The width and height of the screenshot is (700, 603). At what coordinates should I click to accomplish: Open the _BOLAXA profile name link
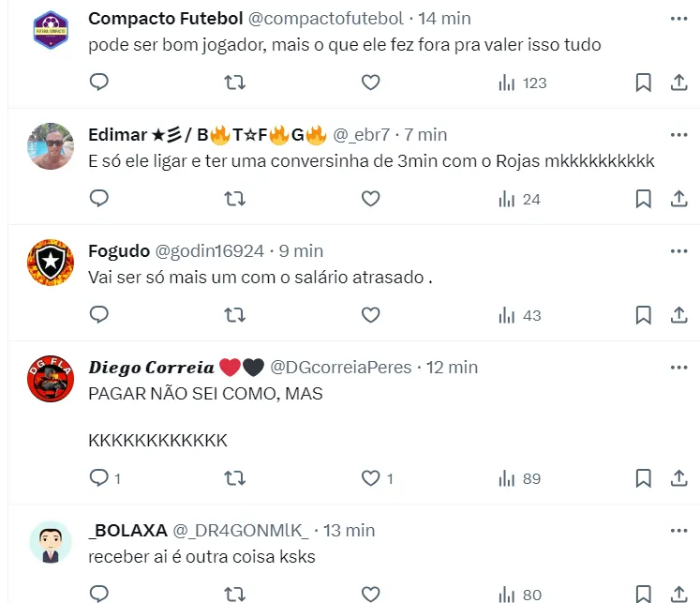127,531
